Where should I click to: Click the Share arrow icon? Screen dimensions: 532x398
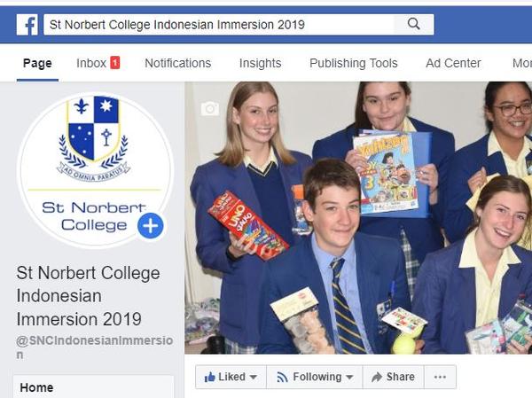pos(377,377)
